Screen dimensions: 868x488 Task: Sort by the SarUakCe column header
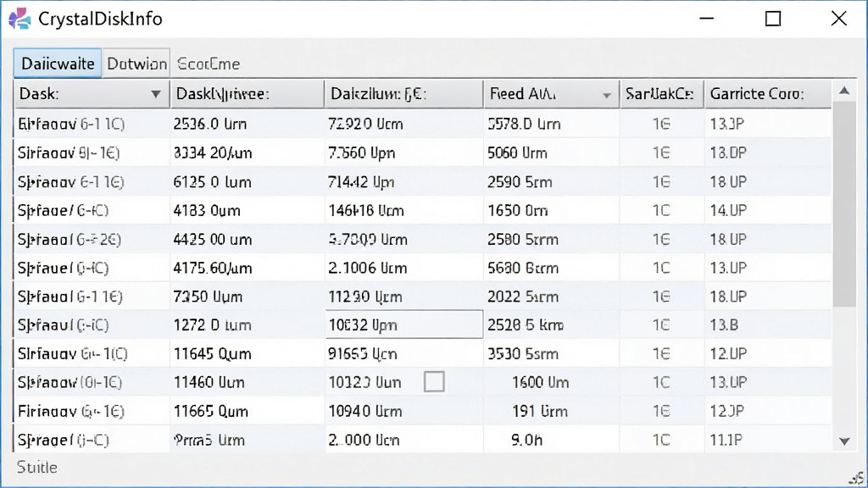click(661, 94)
